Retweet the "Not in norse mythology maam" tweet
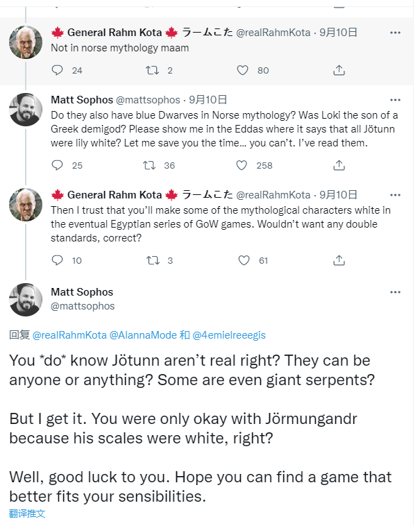 [x=151, y=70]
